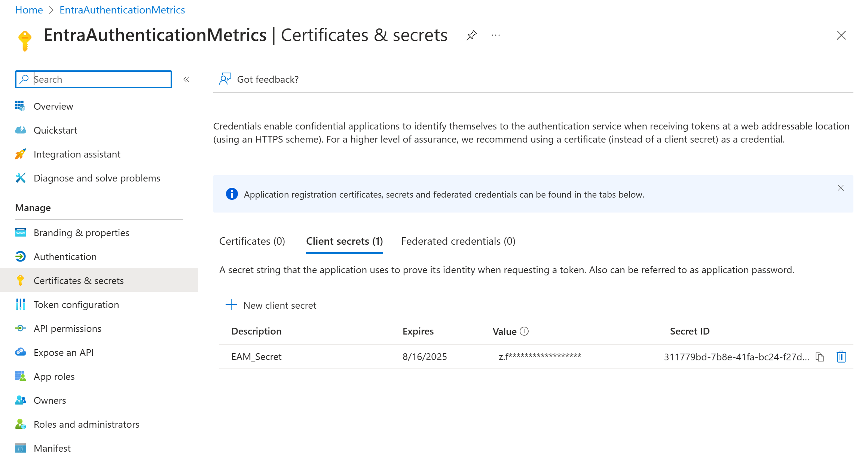Select the Client secrets (1) tab
Viewport: 868px width, 461px height.
(344, 241)
